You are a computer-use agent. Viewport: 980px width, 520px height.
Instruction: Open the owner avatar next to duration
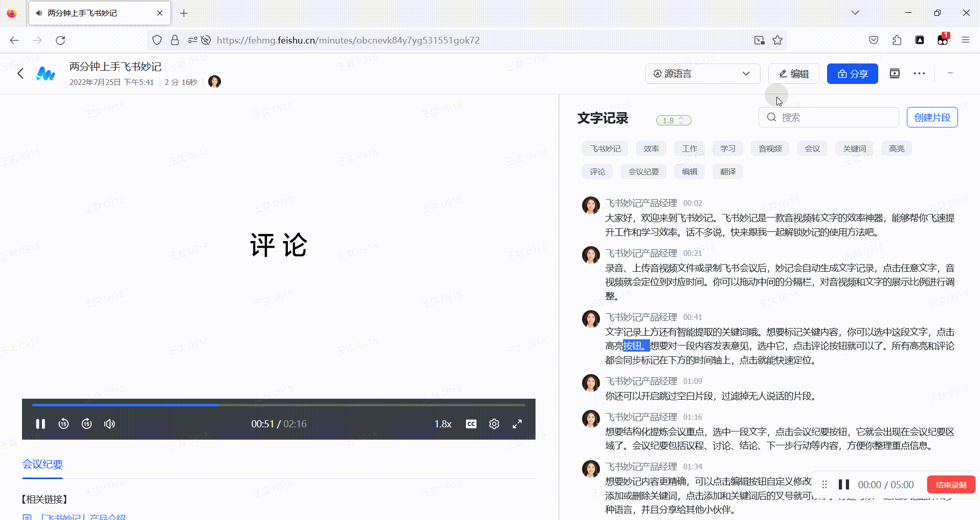pos(215,82)
